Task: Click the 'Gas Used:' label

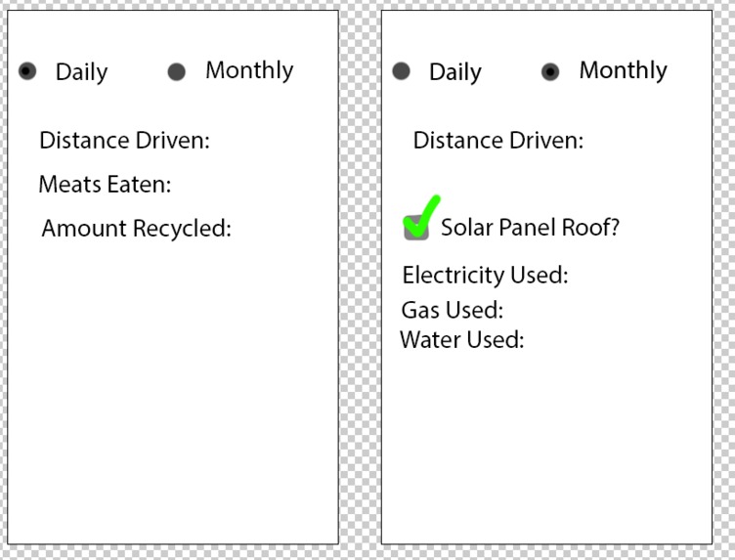Action: pyautogui.click(x=453, y=310)
